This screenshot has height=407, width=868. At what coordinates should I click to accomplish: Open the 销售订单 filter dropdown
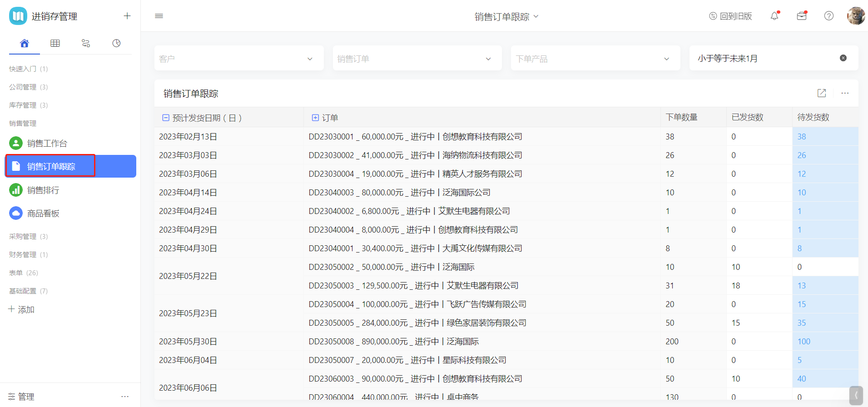[x=417, y=58]
